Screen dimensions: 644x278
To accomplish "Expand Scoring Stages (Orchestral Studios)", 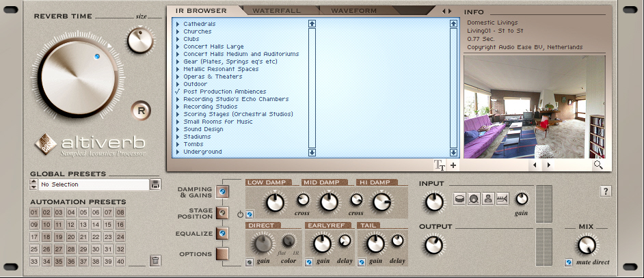I will coord(178,114).
